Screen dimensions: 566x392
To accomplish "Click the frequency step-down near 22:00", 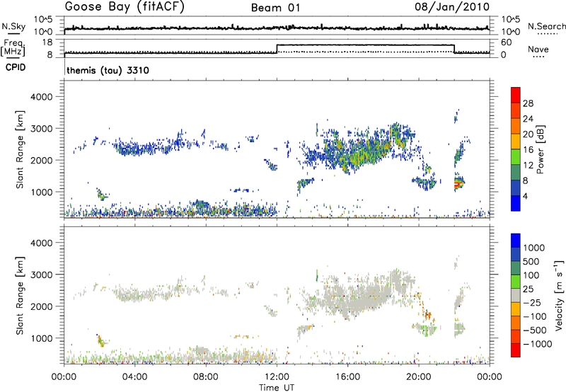I will point(454,49).
